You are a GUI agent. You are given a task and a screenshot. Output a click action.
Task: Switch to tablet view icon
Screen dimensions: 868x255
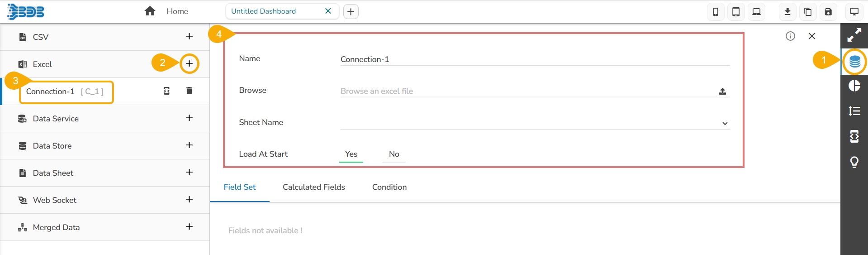736,12
